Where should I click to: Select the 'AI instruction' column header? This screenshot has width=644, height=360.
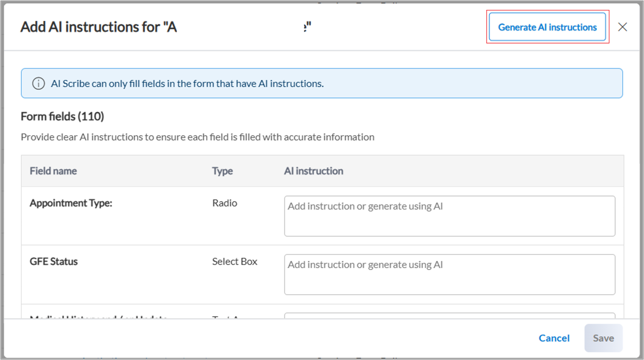[313, 171]
